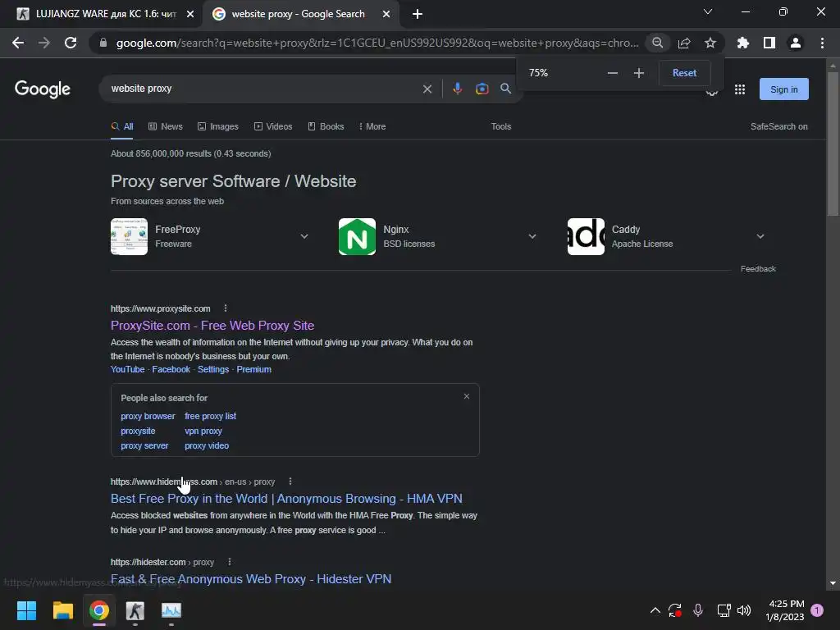
Task: Go back to previous page
Action: point(18,43)
